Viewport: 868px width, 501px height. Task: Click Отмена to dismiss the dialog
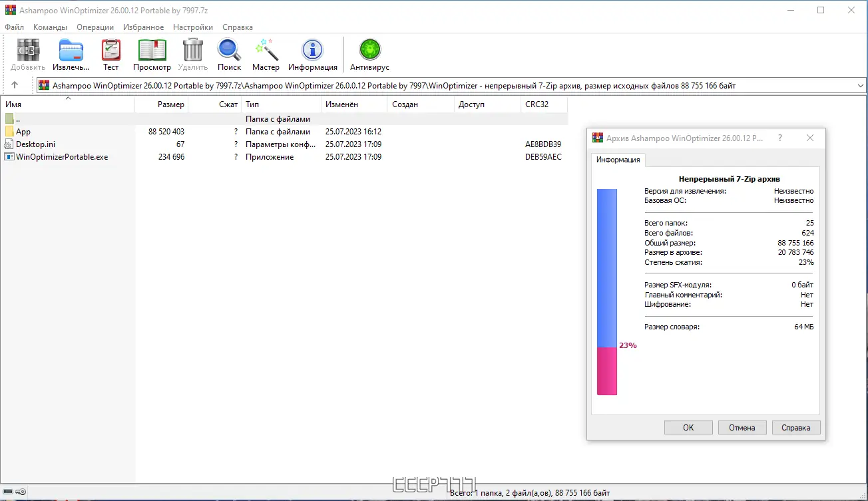point(742,427)
